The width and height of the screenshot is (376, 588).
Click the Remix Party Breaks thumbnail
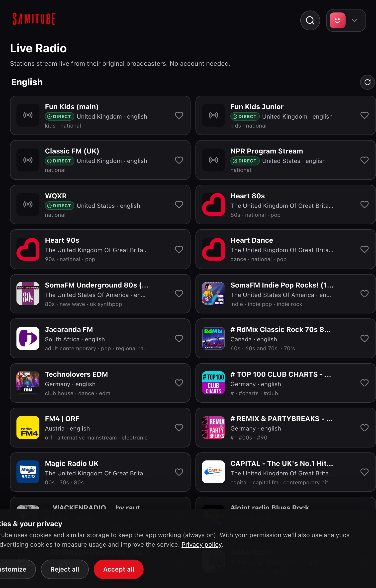[213, 428]
